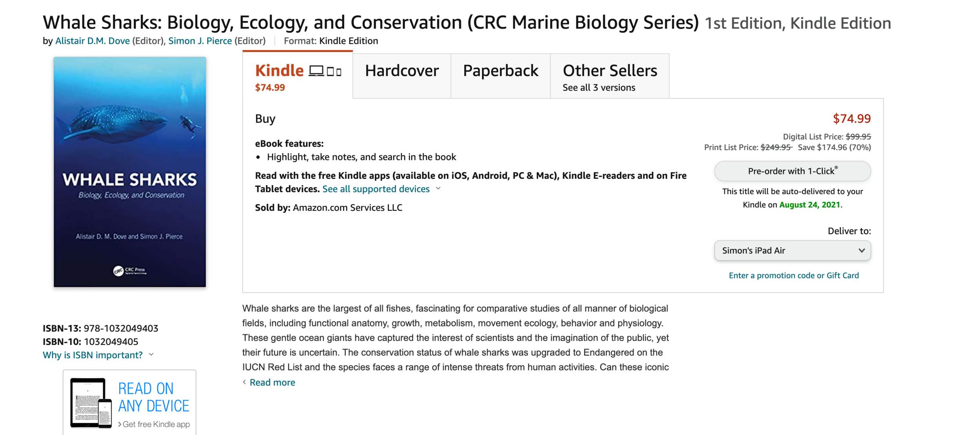Expand See all supported devices chevron
Image resolution: width=980 pixels, height=435 pixels.
438,188
